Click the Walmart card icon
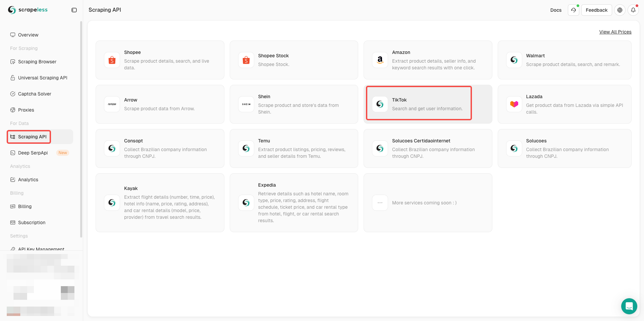 514,60
